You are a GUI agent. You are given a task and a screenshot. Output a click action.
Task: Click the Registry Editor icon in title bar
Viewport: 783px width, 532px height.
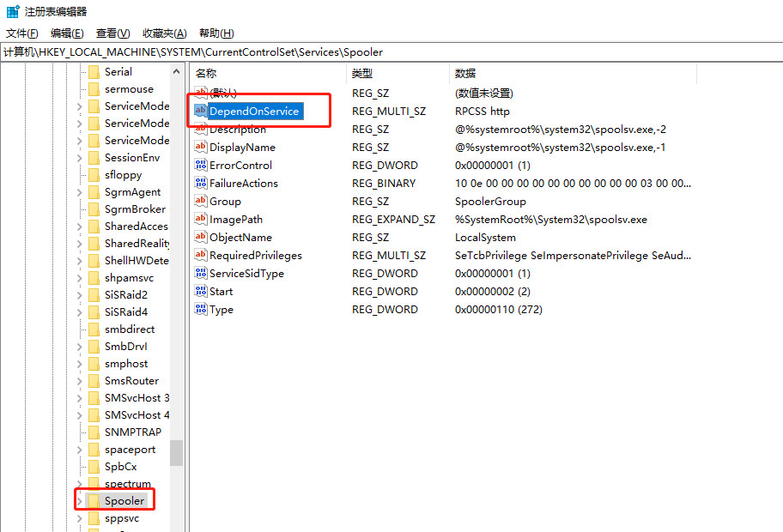pyautogui.click(x=11, y=11)
